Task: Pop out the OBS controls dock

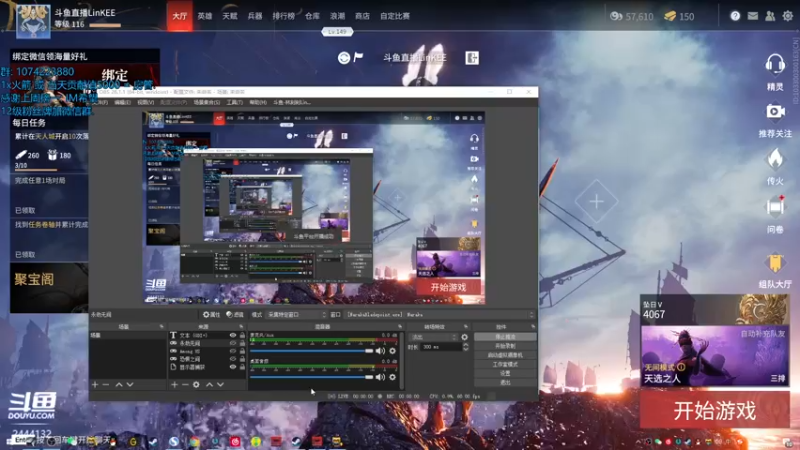Action: (x=533, y=327)
